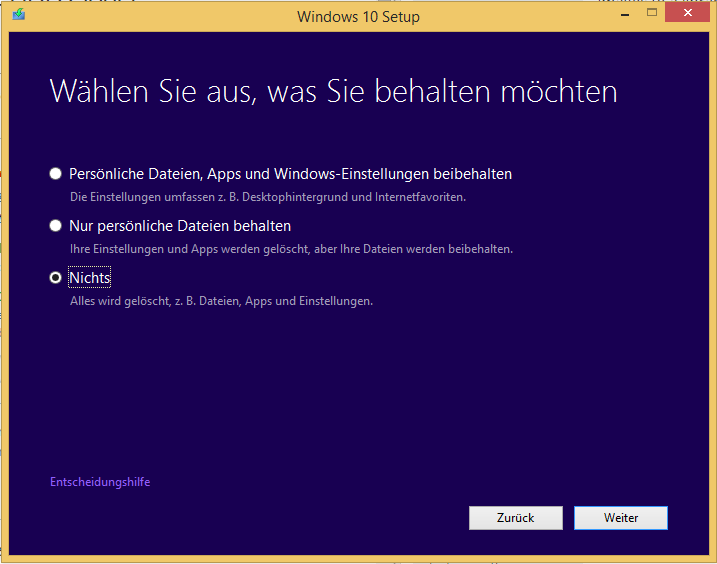Viewport: 717px width, 564px height.
Task: Click the focused "Nichts" option label
Action: (x=90, y=278)
